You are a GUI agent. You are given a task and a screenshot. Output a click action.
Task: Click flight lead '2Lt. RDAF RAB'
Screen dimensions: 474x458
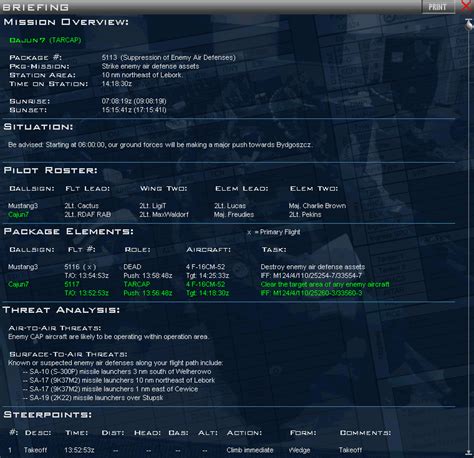coord(88,214)
